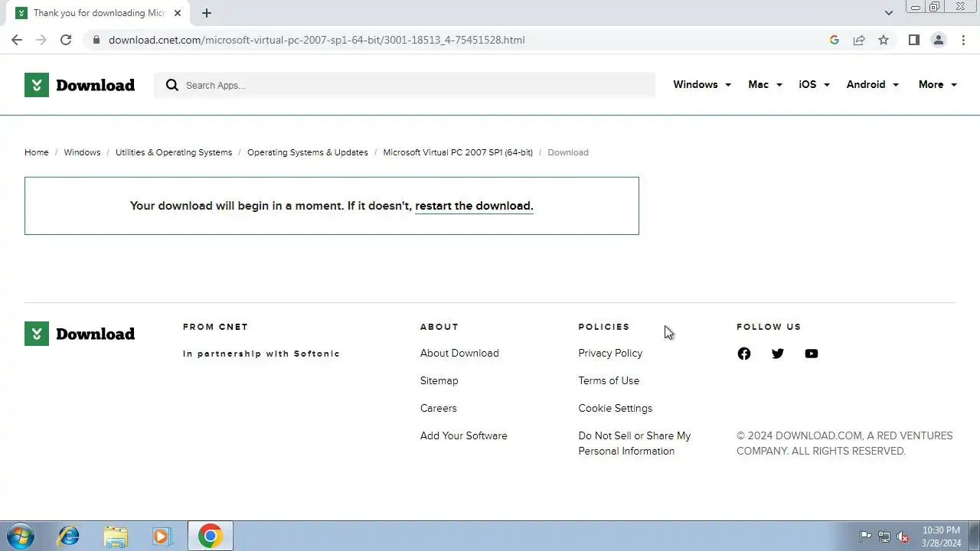Click the address bar URL
Screen dimensions: 980x551
[317, 40]
